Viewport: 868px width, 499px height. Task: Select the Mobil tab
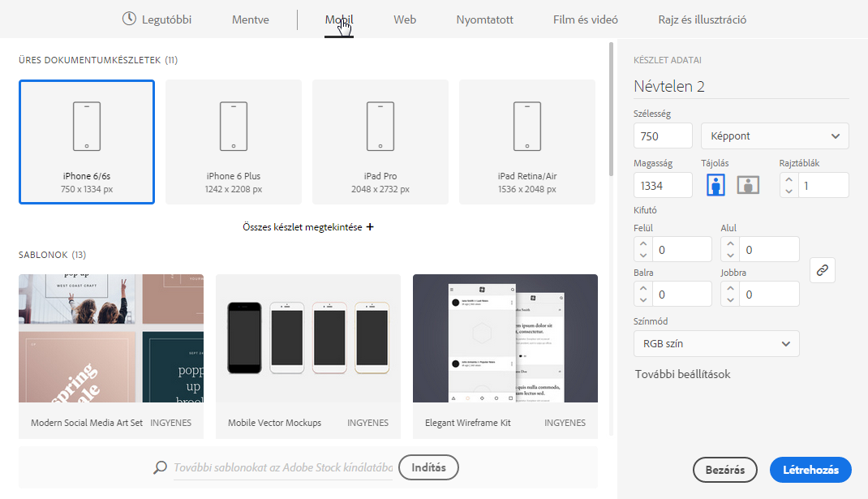point(339,19)
